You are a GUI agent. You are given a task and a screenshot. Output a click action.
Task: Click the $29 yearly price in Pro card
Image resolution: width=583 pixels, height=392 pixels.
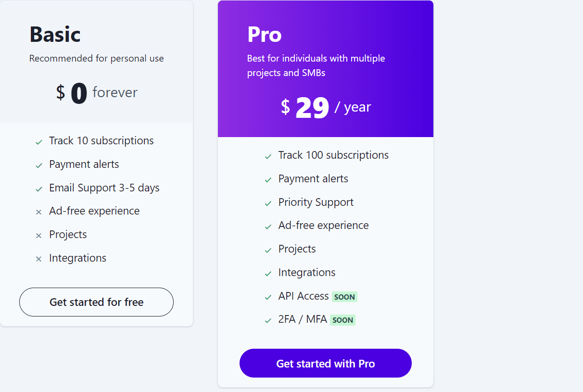pyautogui.click(x=327, y=107)
